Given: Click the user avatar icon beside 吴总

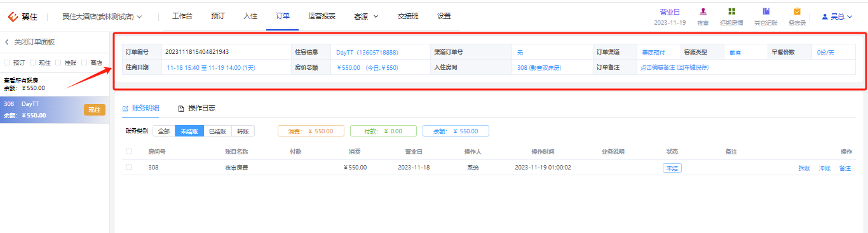Looking at the screenshot, I should [825, 17].
